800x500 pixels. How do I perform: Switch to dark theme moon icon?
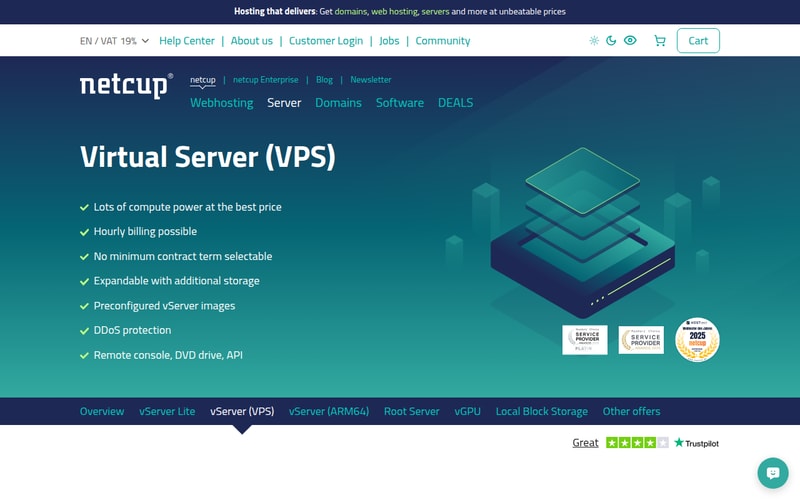pos(611,40)
